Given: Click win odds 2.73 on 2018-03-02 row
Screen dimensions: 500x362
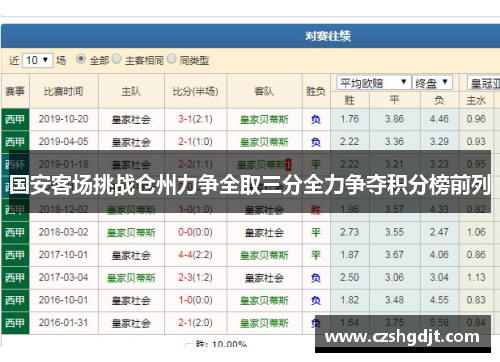Looking at the screenshot, I should click(350, 232).
